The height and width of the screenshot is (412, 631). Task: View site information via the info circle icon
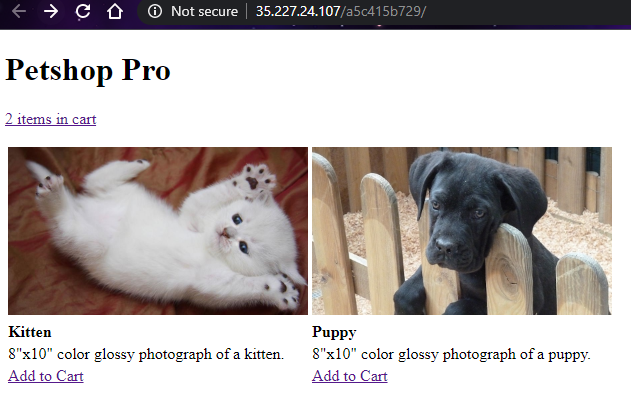(155, 11)
